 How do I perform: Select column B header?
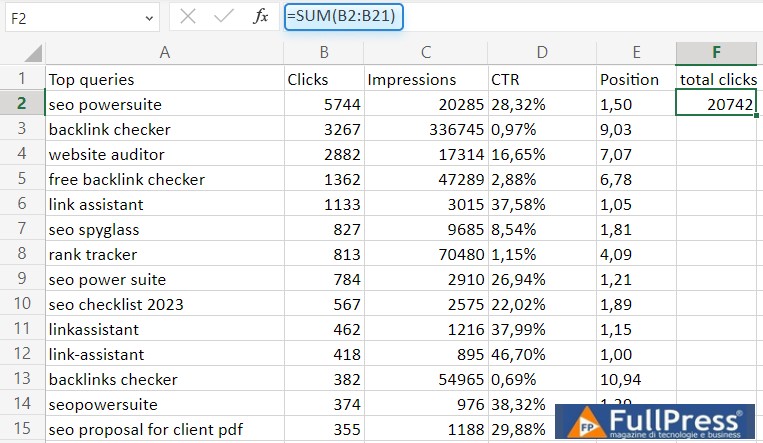point(323,53)
